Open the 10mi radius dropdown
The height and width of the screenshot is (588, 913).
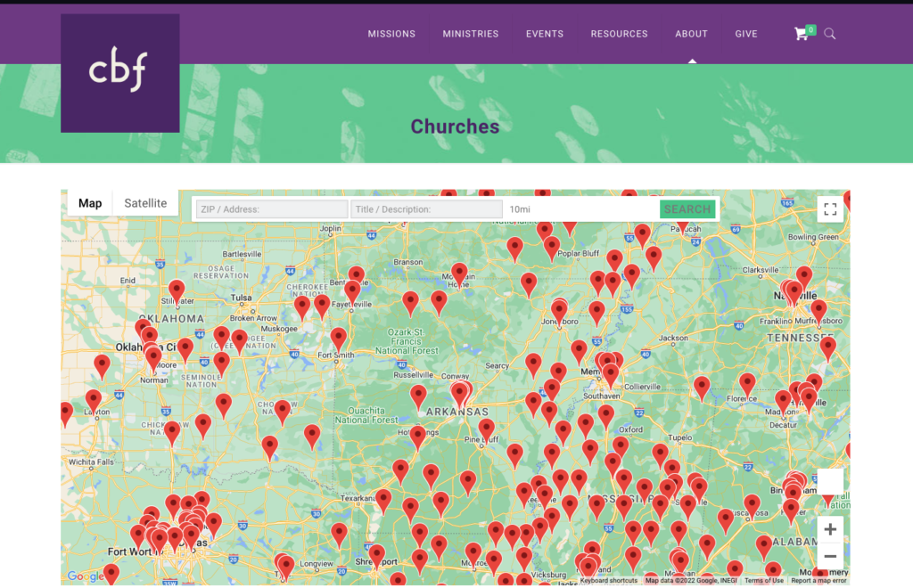click(x=581, y=209)
